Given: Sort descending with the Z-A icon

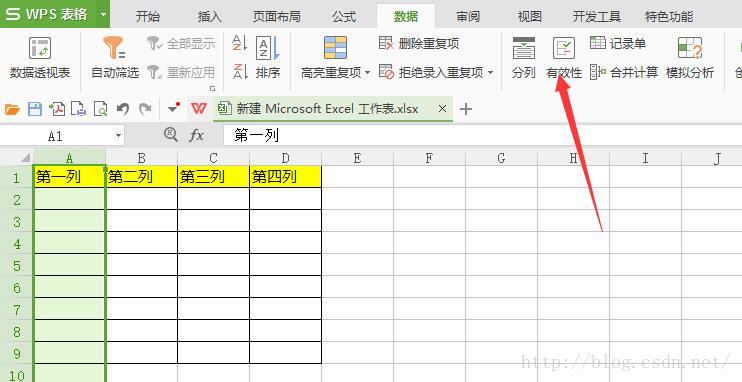Looking at the screenshot, I should 240,71.
